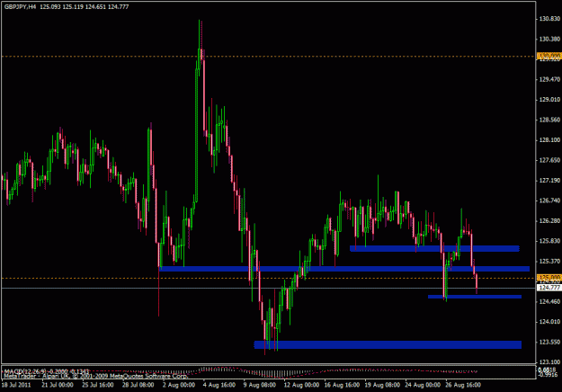This screenshot has width=562, height=392.
Task: Click the upper orange dashed line at 130.000
Action: 269,57
